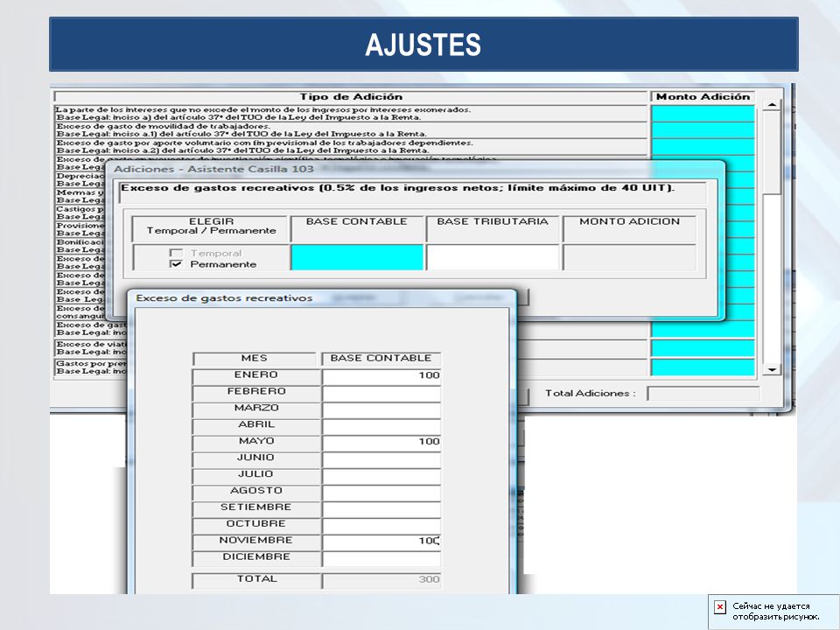
Task: Click the 'Adiciones - Asistente Casilla 103' title bar
Action: [x=415, y=169]
